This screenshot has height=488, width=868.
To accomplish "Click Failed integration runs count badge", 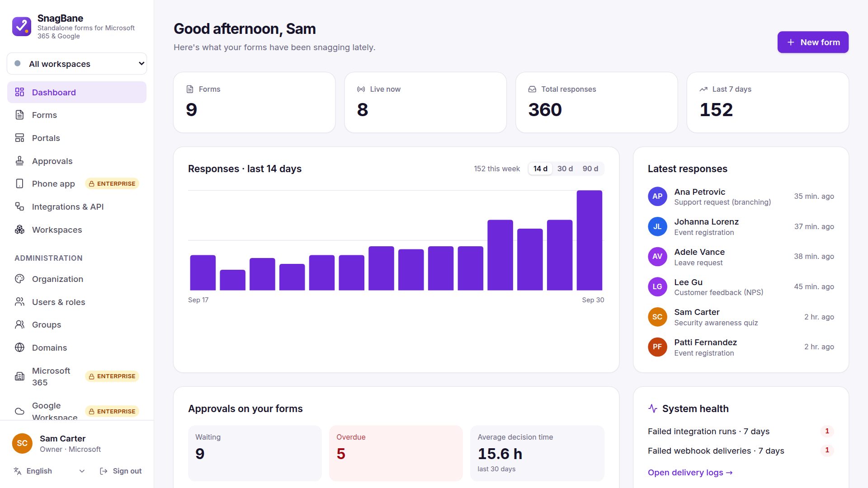I will (x=827, y=431).
